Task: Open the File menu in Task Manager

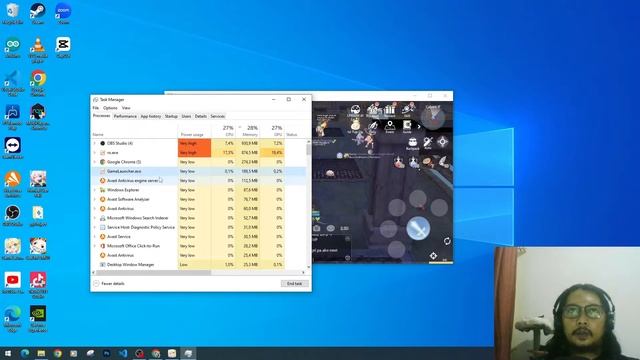Action: (96, 108)
